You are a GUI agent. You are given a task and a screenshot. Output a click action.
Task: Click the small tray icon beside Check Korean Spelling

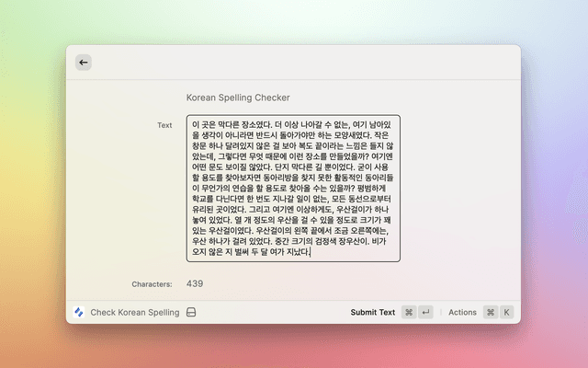pos(191,313)
